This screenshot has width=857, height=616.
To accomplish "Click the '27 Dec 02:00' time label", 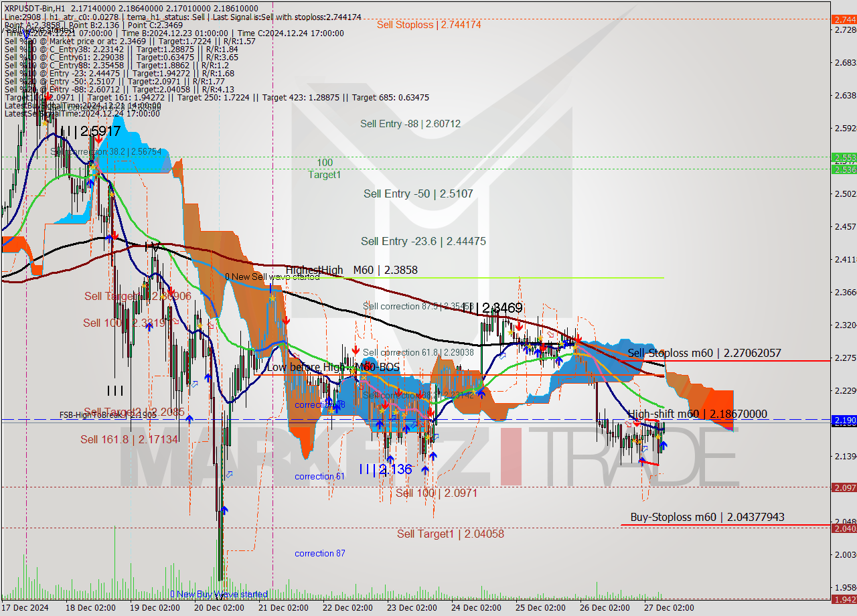I will tap(669, 608).
